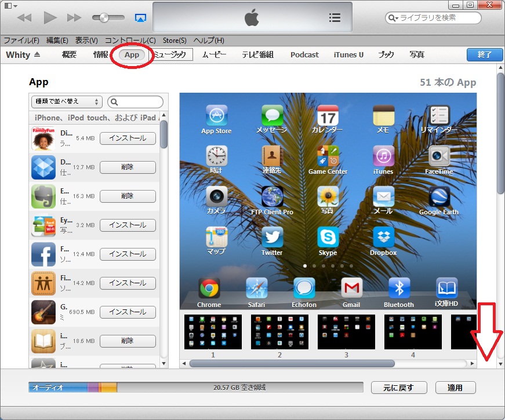Select the App tab
This screenshot has width=505, height=420.
point(132,54)
